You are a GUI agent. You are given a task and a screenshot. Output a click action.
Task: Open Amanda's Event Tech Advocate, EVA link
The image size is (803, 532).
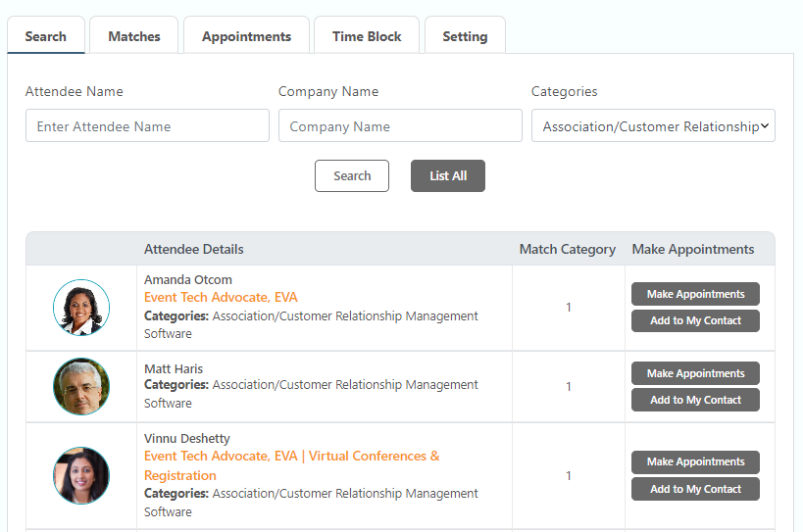(221, 298)
